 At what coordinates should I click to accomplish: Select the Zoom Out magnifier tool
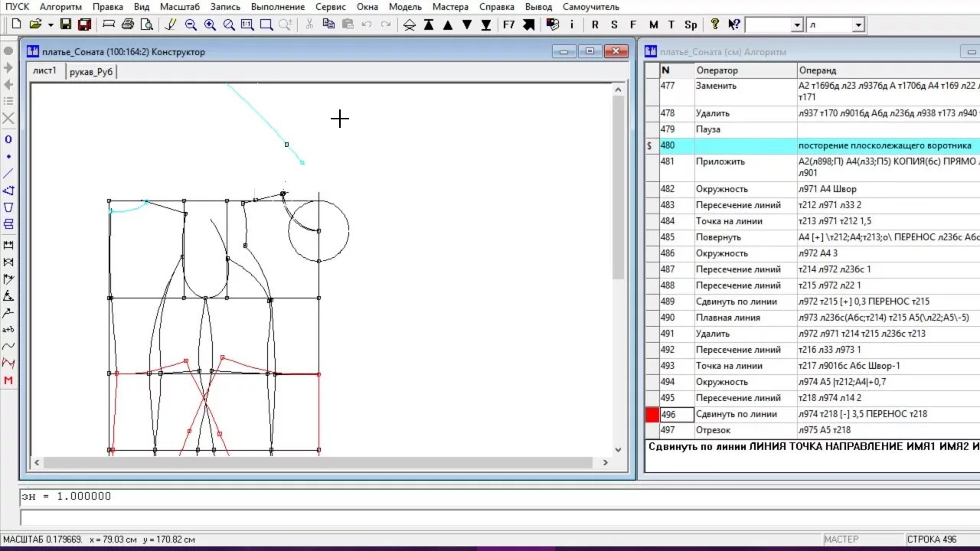coord(191,24)
